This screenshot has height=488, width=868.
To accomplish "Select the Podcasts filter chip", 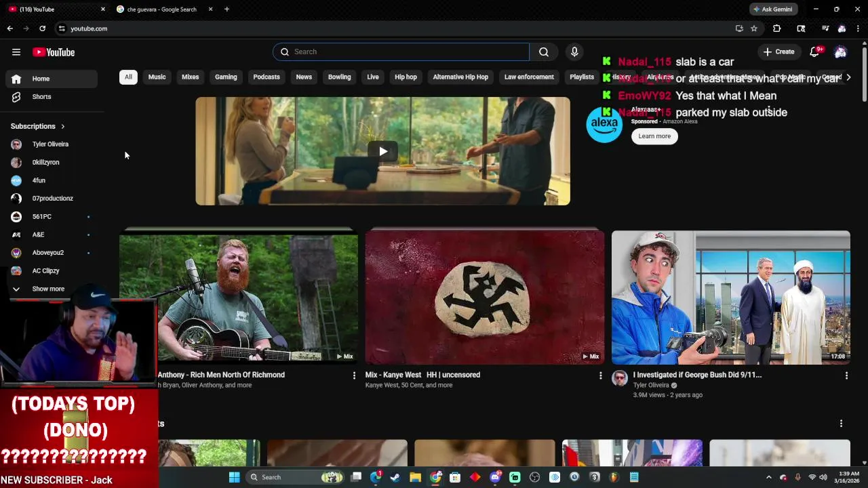I will (x=267, y=77).
